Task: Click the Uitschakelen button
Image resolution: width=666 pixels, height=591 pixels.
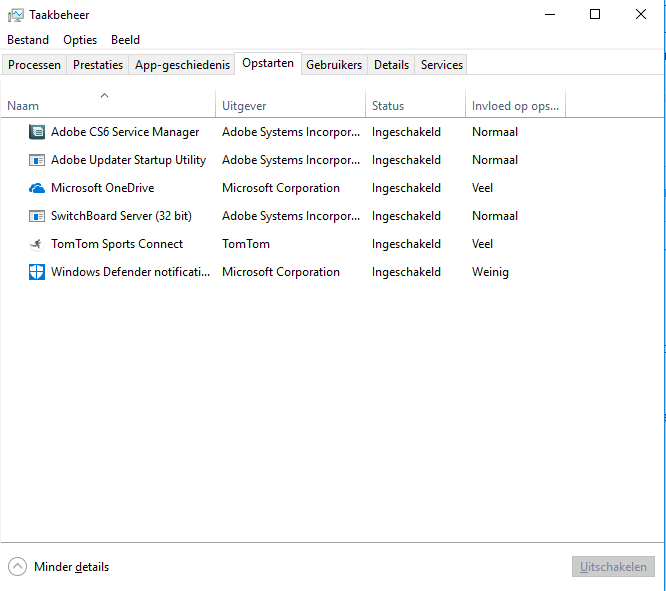Action: tap(613, 567)
